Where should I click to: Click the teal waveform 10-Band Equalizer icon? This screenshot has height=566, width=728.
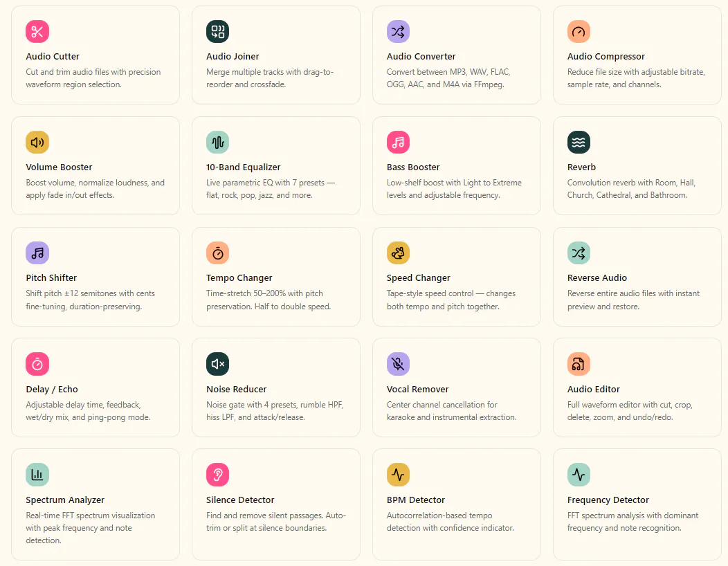click(218, 142)
